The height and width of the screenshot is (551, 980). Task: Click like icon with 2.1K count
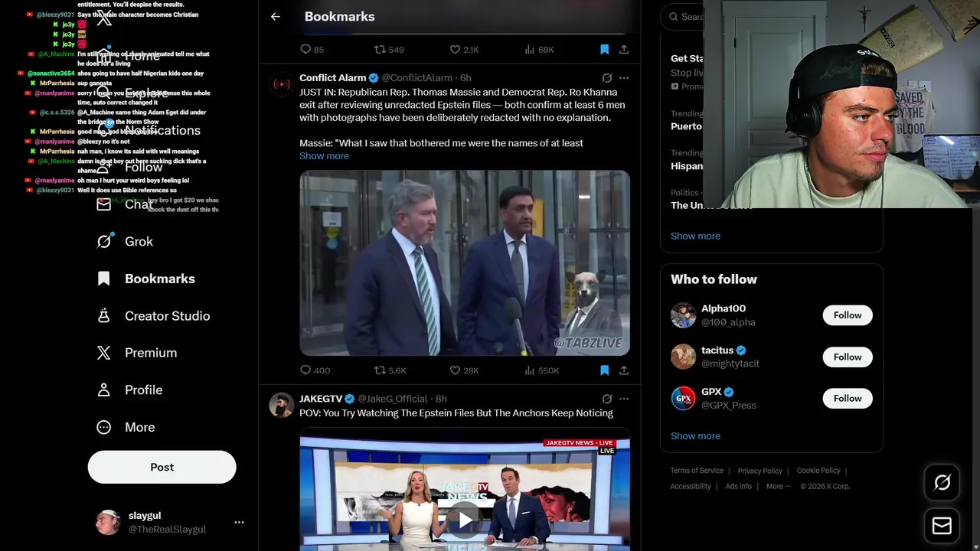coord(455,49)
